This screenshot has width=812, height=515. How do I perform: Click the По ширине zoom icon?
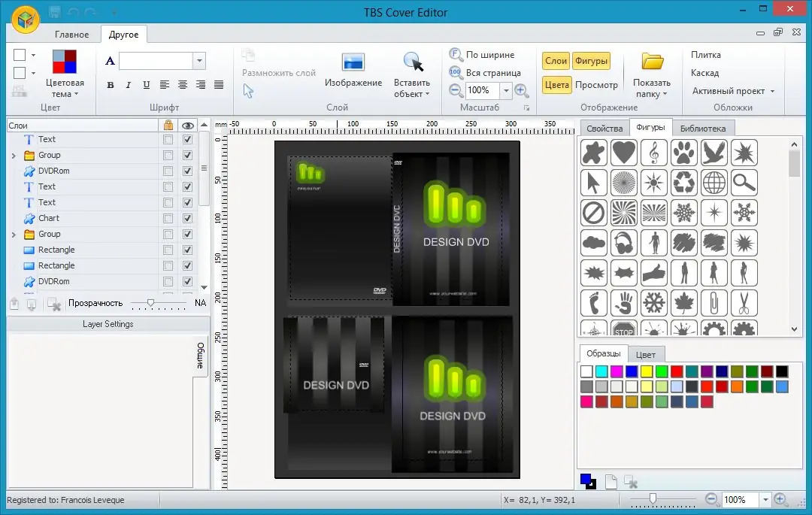[457, 54]
